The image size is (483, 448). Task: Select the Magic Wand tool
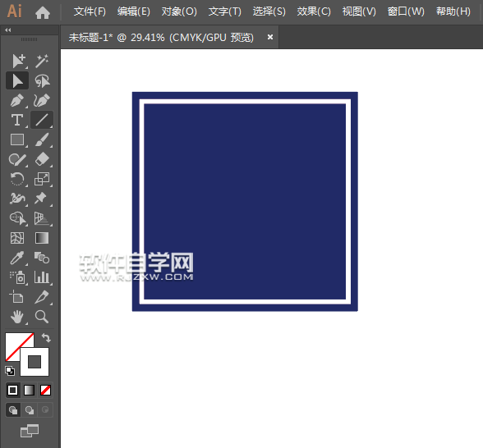pyautogui.click(x=42, y=61)
